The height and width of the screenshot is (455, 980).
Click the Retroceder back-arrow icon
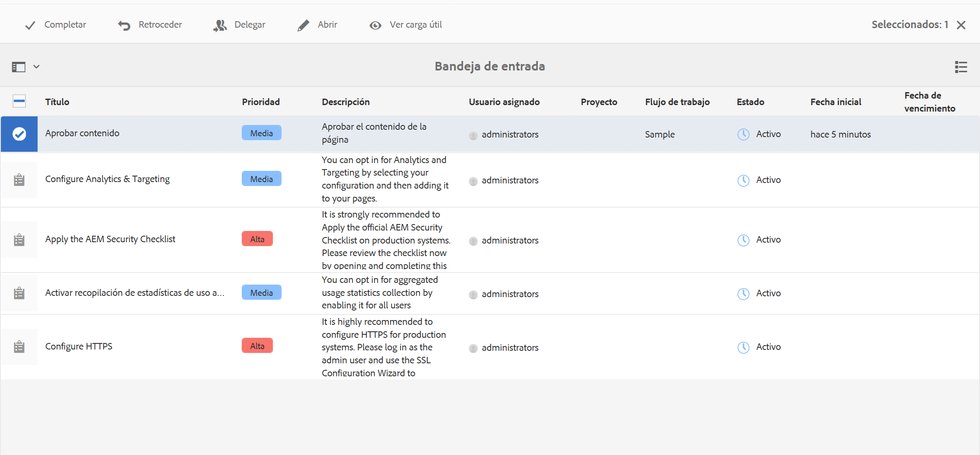pos(124,26)
